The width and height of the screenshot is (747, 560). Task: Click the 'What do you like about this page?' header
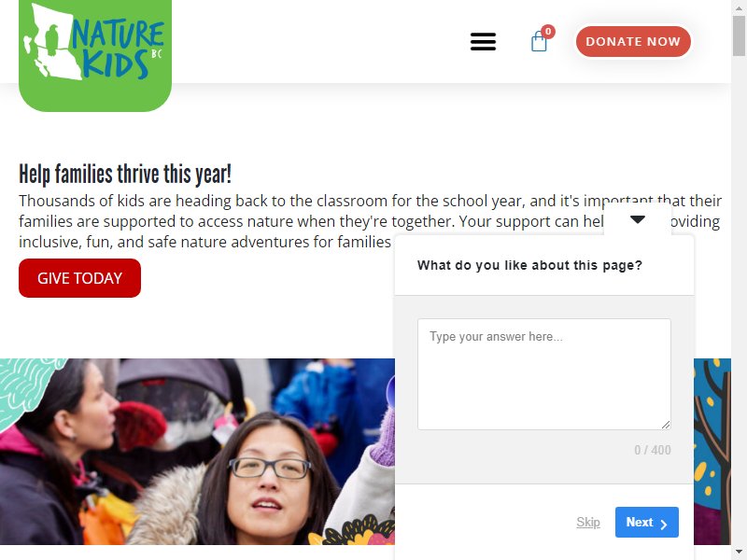coord(529,265)
